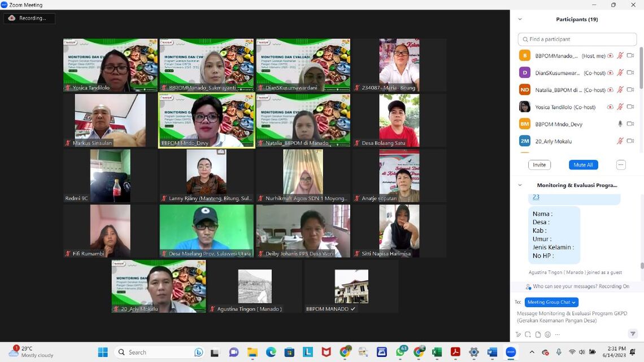
Task: Open the Meeting Group Chat recipient dropdown
Action: pyautogui.click(x=551, y=302)
